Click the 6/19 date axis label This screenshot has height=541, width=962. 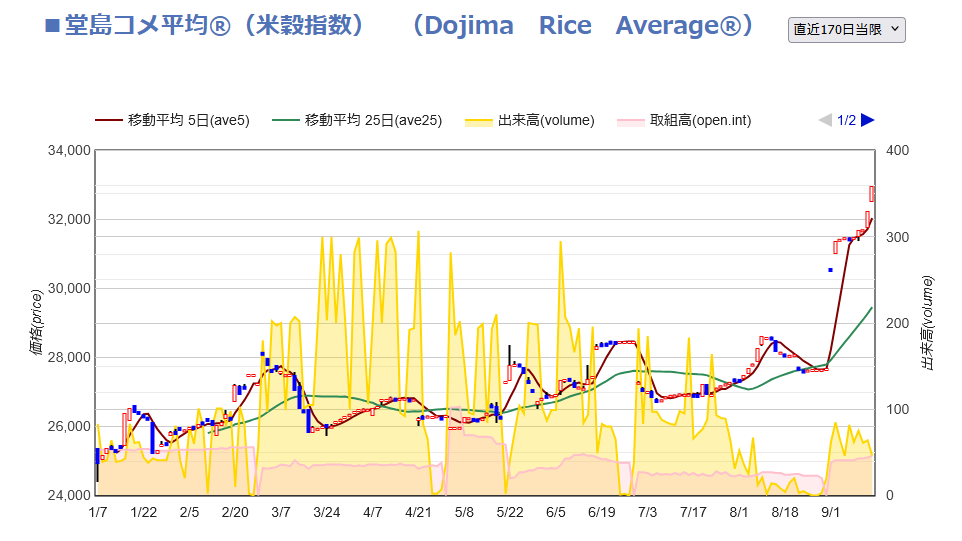point(602,512)
